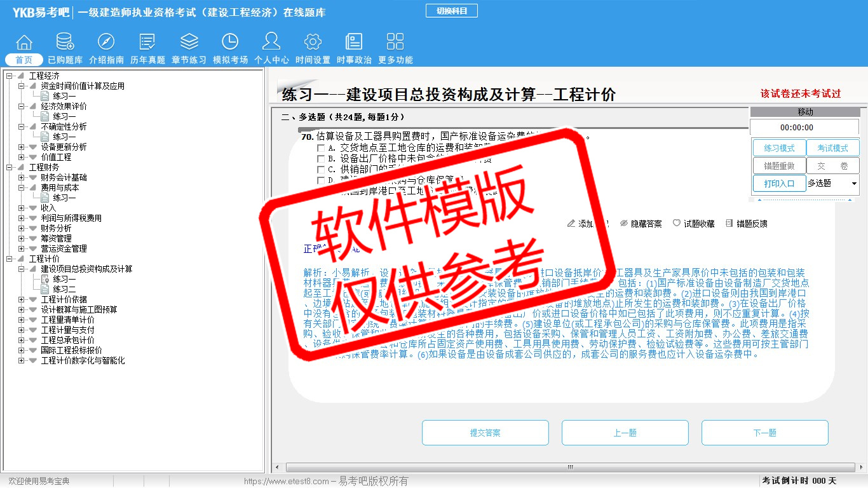
Task: Click the https://www.etest8.com status bar link
Action: click(x=287, y=482)
